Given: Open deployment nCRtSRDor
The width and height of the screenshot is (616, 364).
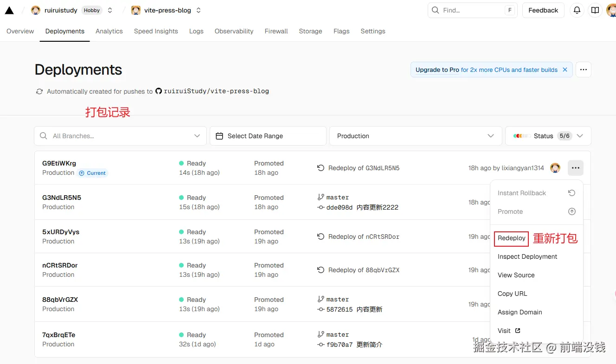Looking at the screenshot, I should pos(60,265).
